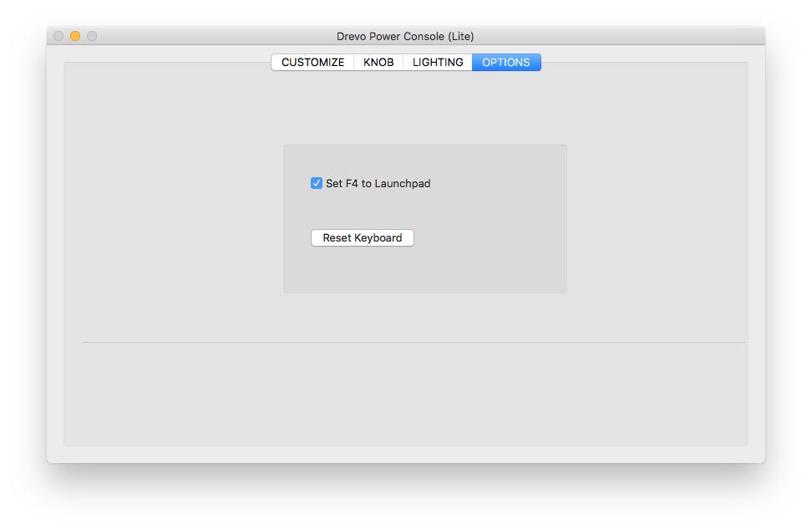
Task: Click the Set F4 to Launchpad label
Action: [378, 183]
